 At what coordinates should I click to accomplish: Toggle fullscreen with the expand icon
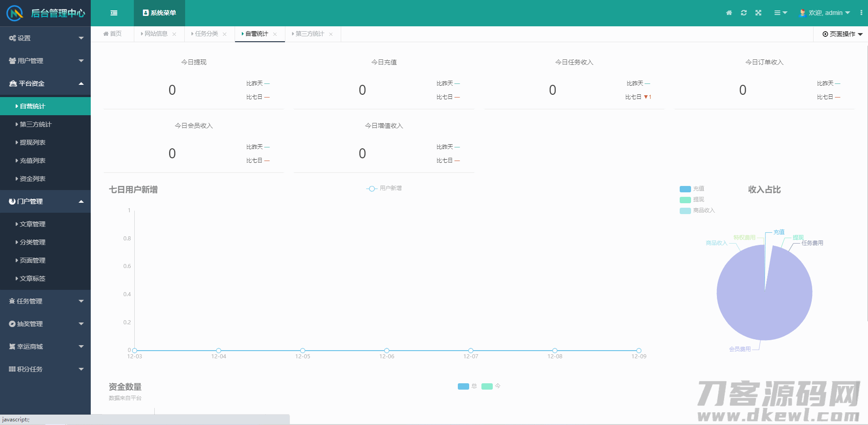(x=758, y=13)
